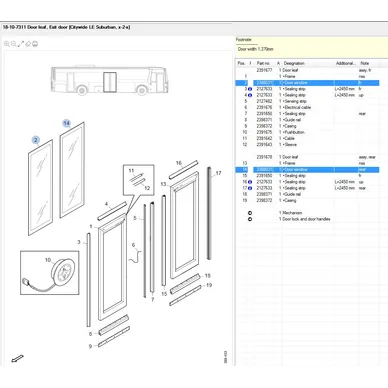Select the Pushbutton row at position 10
This screenshot has width=388, height=388.
click(x=307, y=132)
